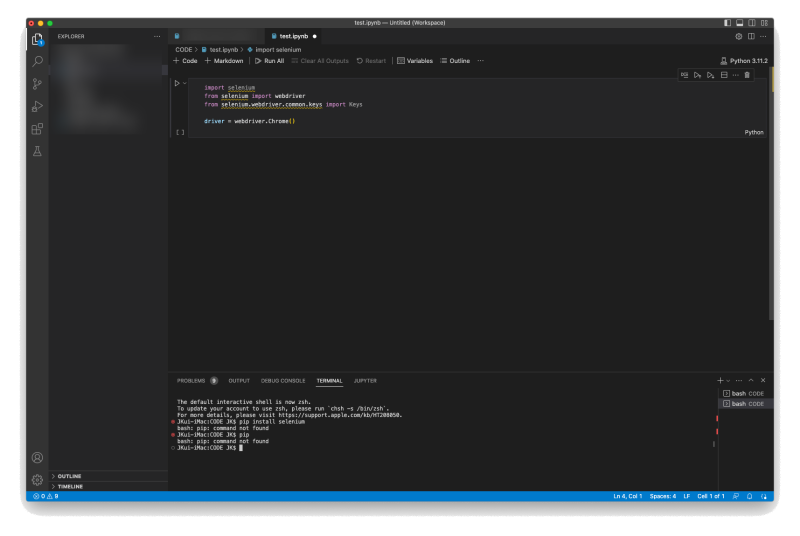Image resolution: width=800 pixels, height=536 pixels.
Task: Toggle the notebook Outline button
Action: 455,61
